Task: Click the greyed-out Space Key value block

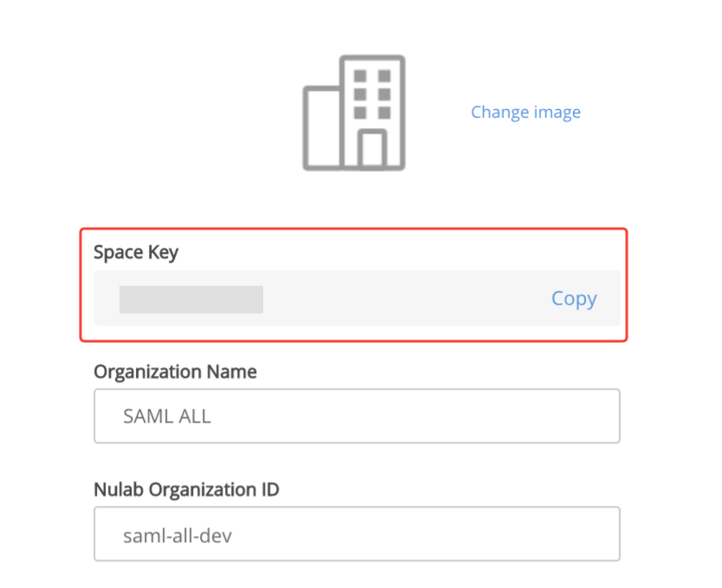Action: pos(191,300)
